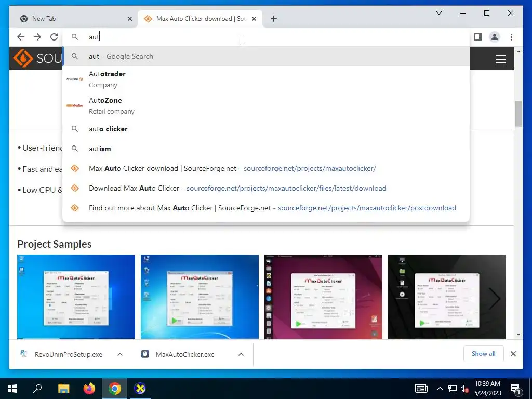Click the SourceForge flame logo
The image size is (532, 399).
(23, 58)
